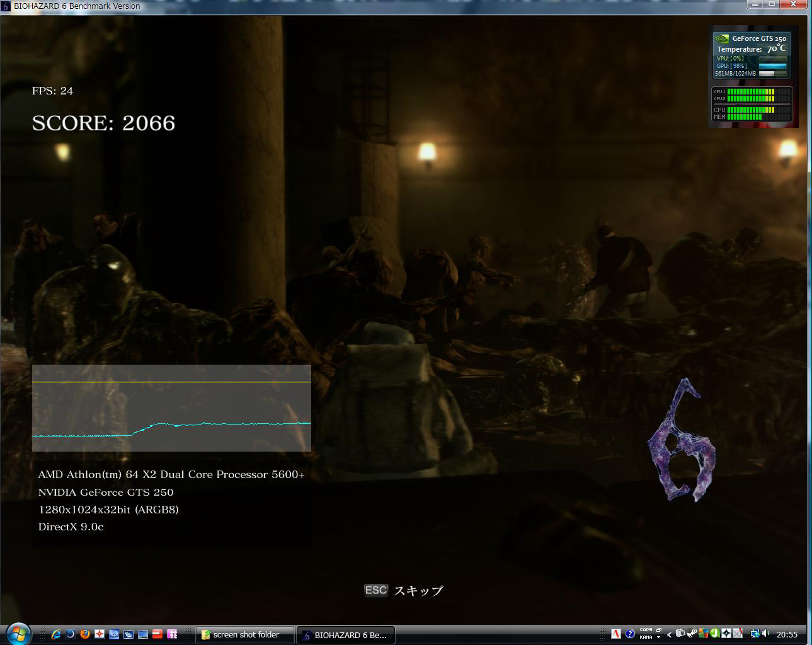Click the Resident Evil 6 logo
Screen dimensions: 812x645
[x=682, y=440]
